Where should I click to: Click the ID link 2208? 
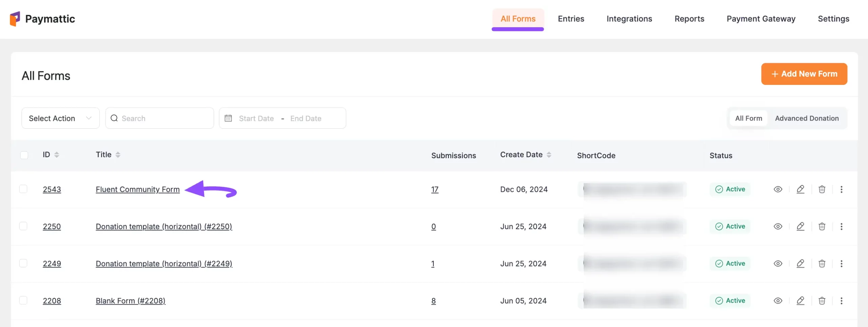click(52, 301)
